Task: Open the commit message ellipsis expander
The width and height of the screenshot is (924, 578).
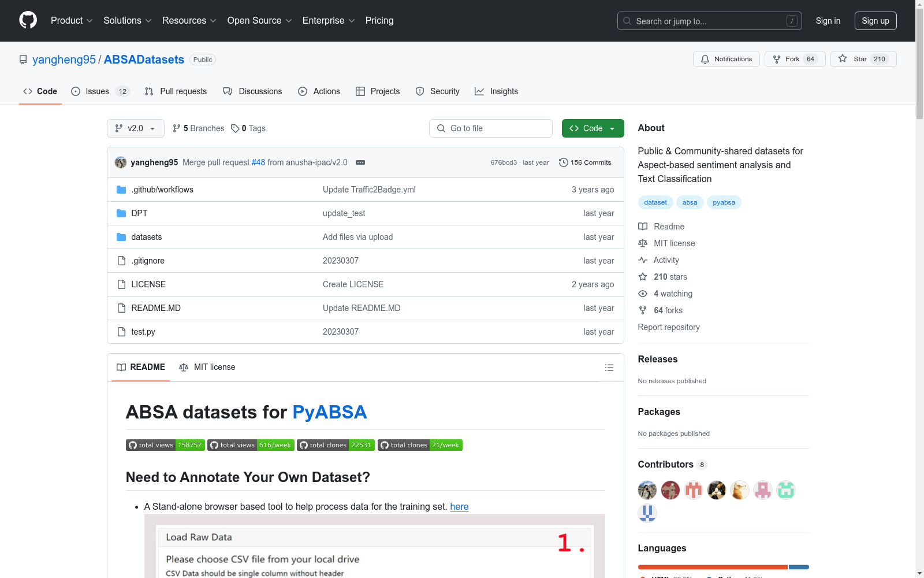Action: (360, 162)
